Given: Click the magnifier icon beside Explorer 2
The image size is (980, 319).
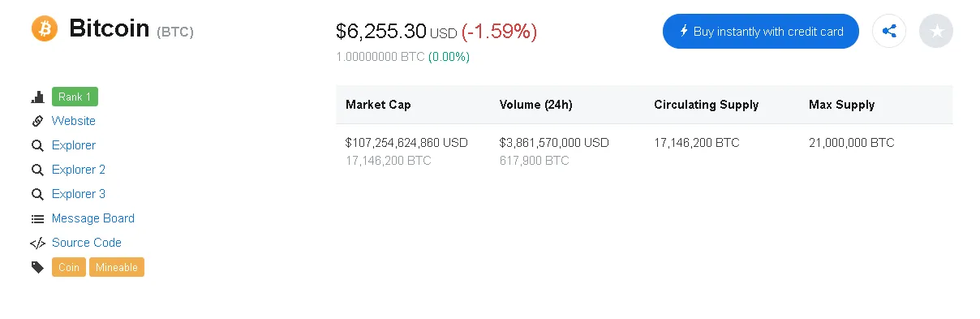Looking at the screenshot, I should tap(37, 170).
